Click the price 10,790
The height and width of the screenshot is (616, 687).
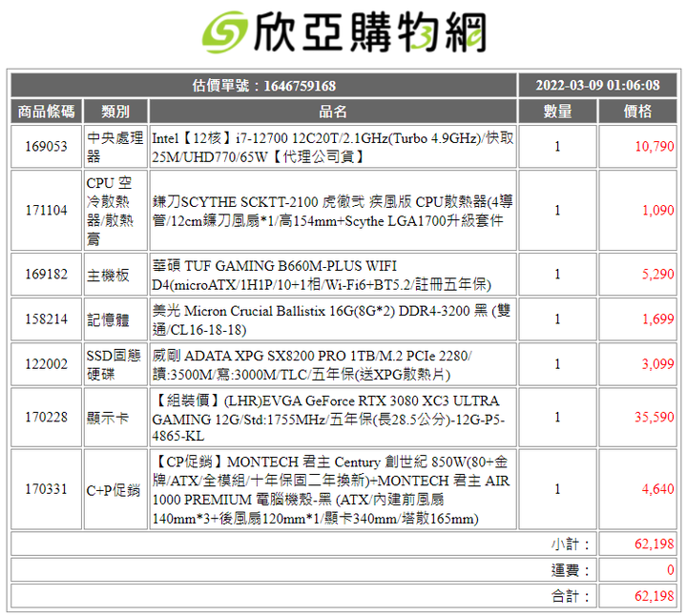click(x=655, y=146)
